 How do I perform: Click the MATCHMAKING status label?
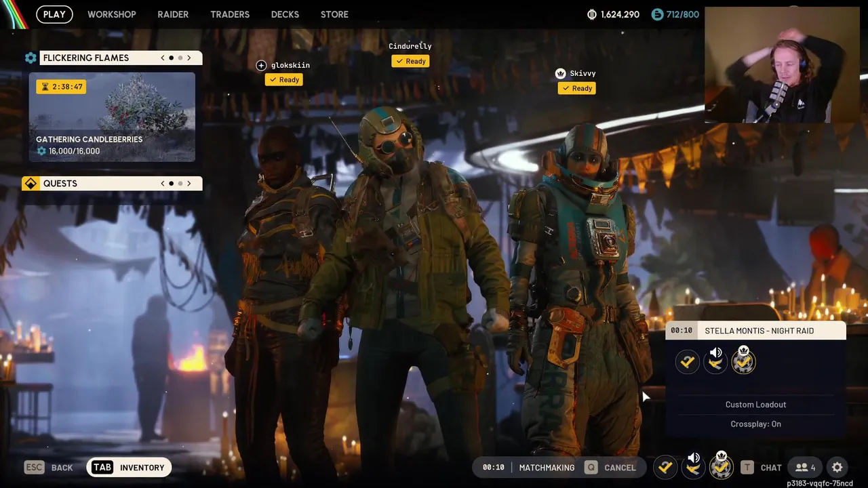(x=547, y=468)
